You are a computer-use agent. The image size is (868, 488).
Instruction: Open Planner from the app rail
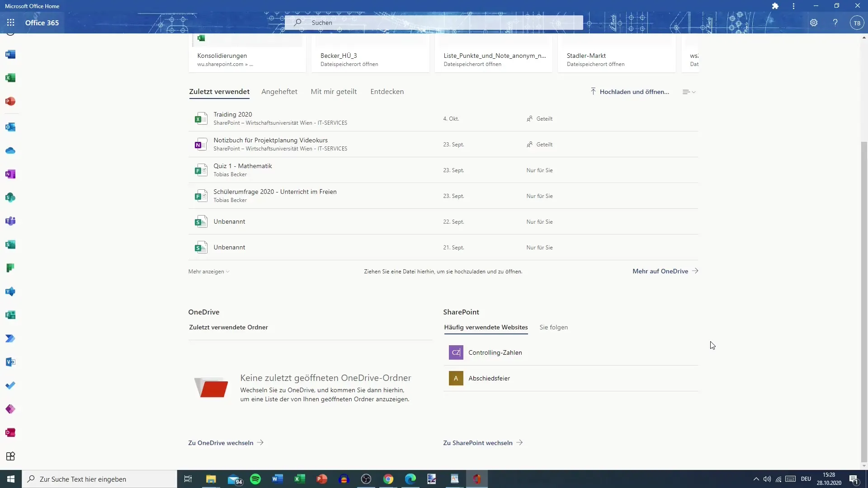tap(10, 268)
